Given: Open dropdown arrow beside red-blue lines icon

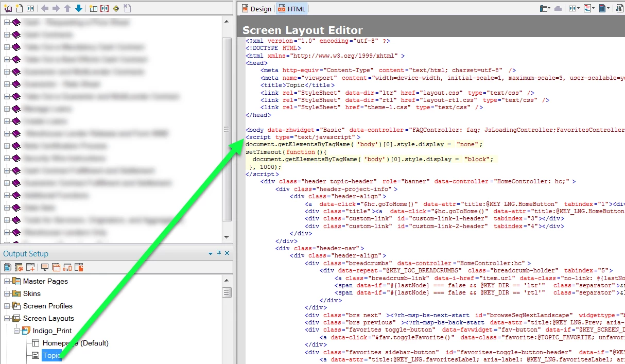Looking at the screenshot, I should (594, 8).
